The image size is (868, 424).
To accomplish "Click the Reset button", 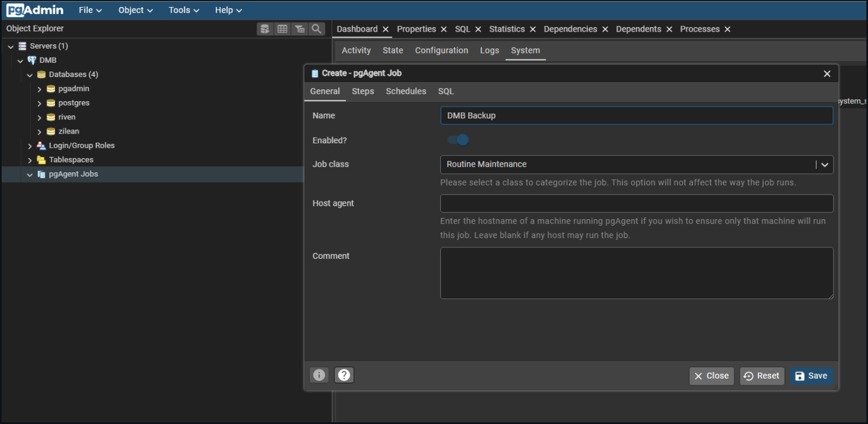I will 762,376.
